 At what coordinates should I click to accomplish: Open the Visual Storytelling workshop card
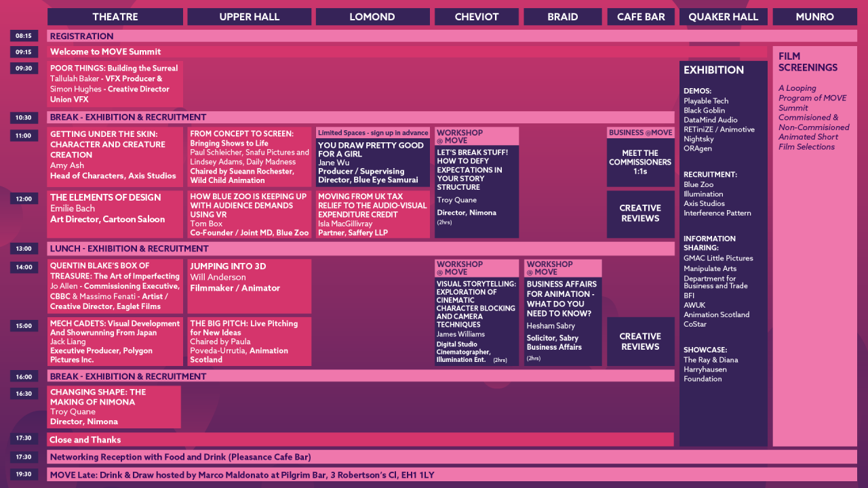click(x=477, y=322)
